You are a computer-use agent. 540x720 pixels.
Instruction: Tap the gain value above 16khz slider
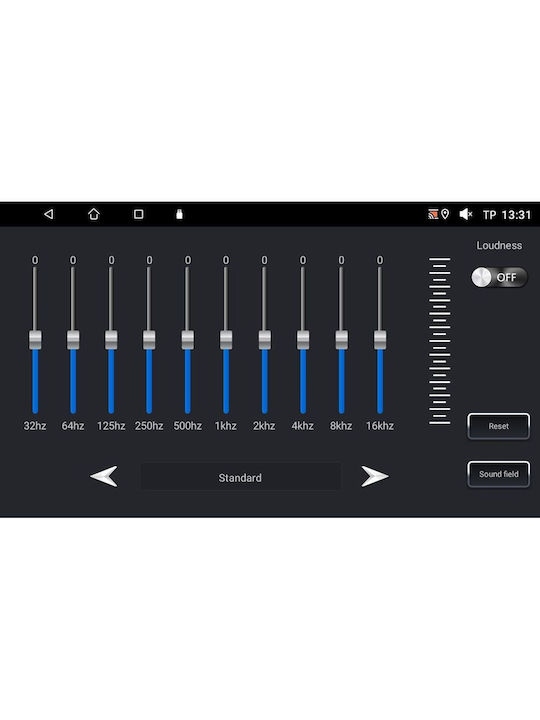coord(380,260)
